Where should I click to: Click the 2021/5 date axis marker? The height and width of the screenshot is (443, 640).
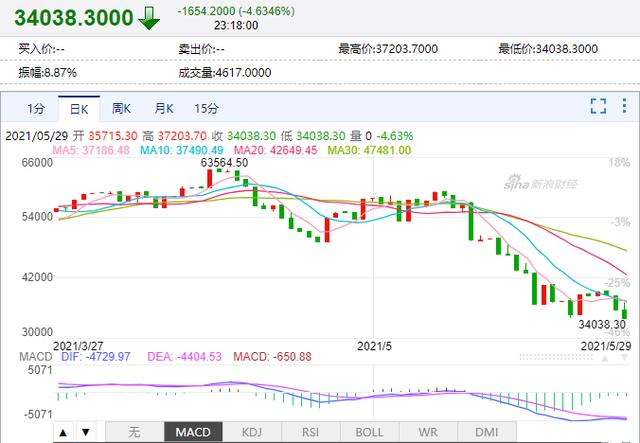pyautogui.click(x=374, y=346)
